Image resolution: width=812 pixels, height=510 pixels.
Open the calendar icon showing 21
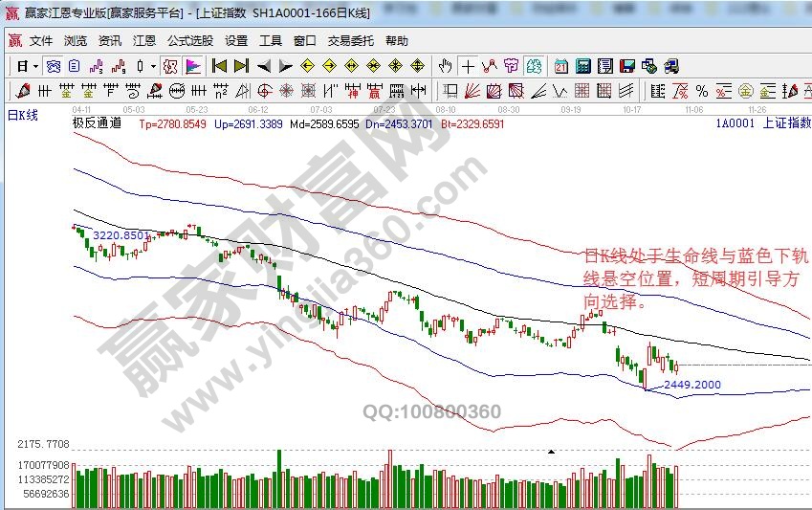560,66
